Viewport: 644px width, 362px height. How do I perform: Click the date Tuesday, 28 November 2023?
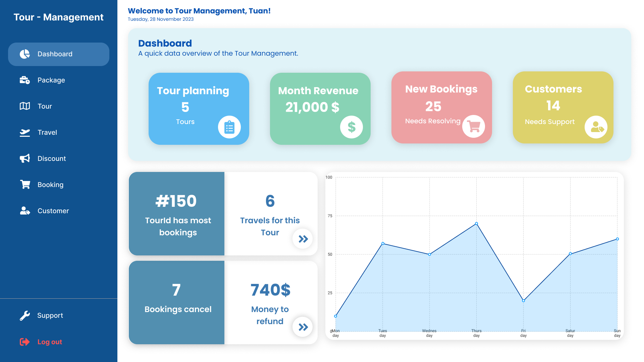(x=161, y=19)
